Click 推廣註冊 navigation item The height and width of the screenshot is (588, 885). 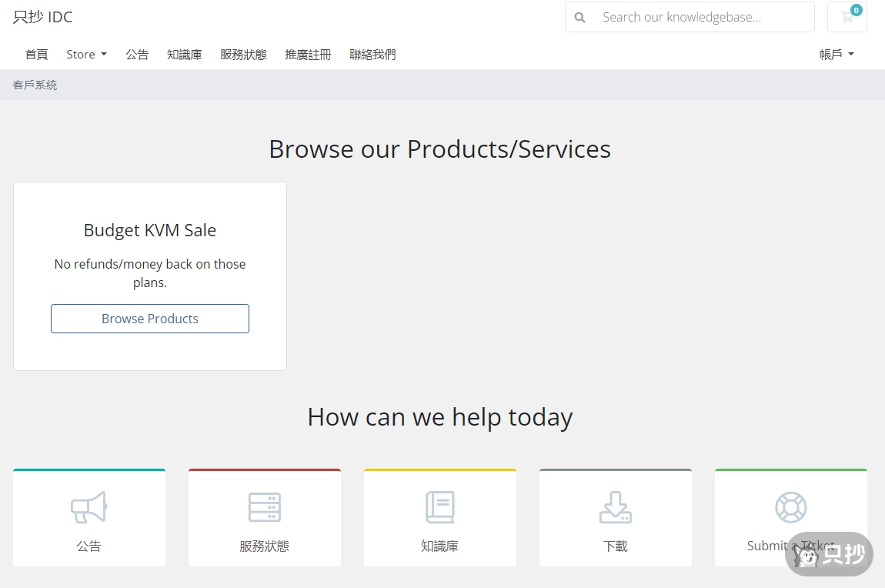[308, 55]
